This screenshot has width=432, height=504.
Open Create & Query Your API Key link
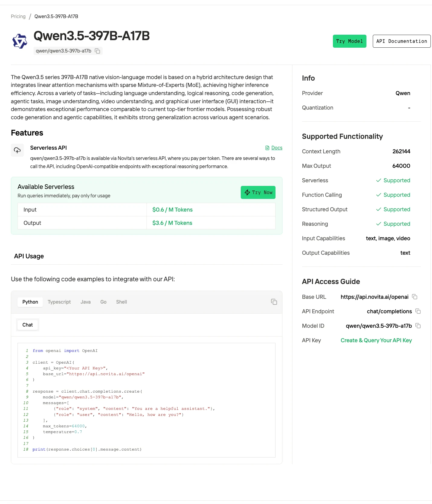point(376,340)
